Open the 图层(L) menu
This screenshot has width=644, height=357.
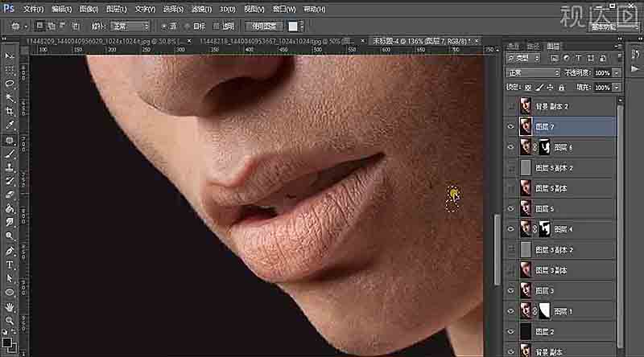[116, 9]
